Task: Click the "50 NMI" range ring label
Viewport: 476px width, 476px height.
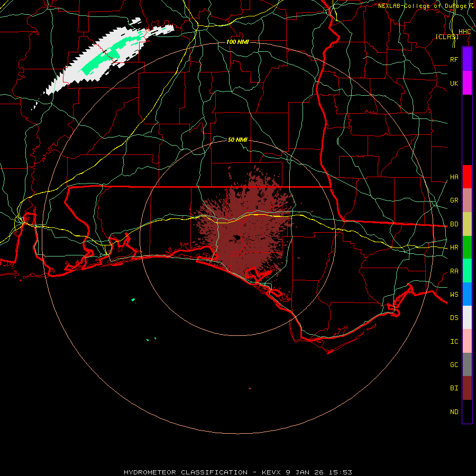Action: tap(237, 140)
